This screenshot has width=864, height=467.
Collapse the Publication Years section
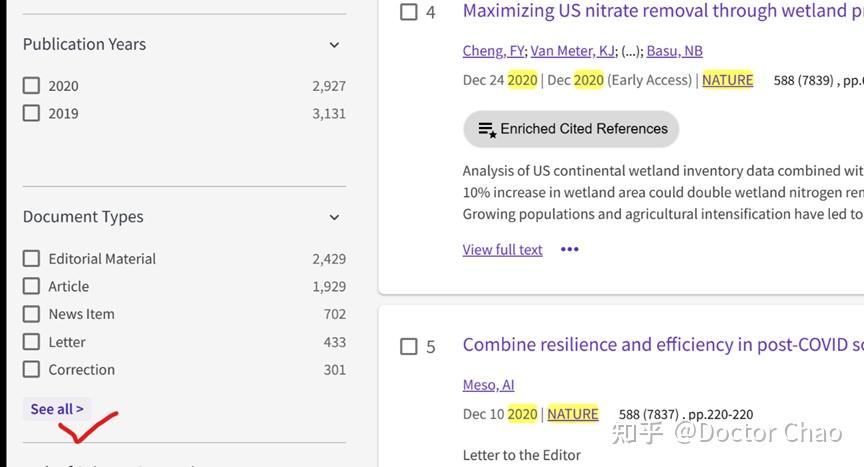click(x=334, y=45)
